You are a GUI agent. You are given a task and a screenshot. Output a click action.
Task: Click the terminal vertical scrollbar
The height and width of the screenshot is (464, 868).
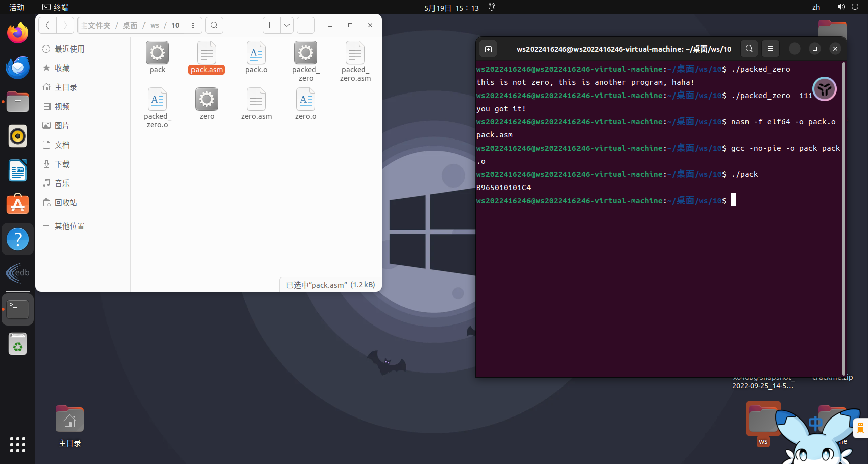point(843,217)
